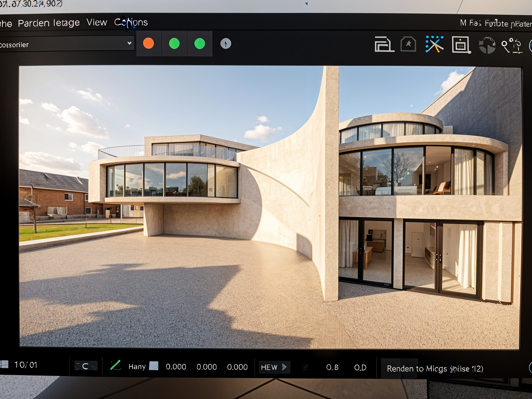Screen dimensions: 532x399
Task: Click the first 0.000 value field
Action: (176, 367)
